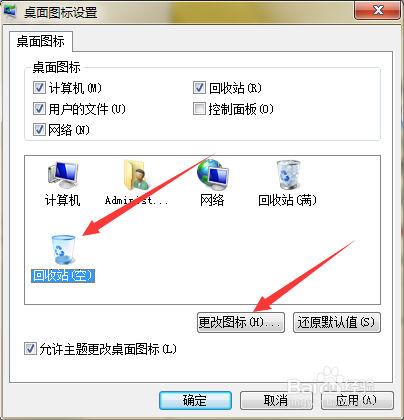
Task: Click the 回收站(空) highlighted label text
Action: tap(63, 276)
